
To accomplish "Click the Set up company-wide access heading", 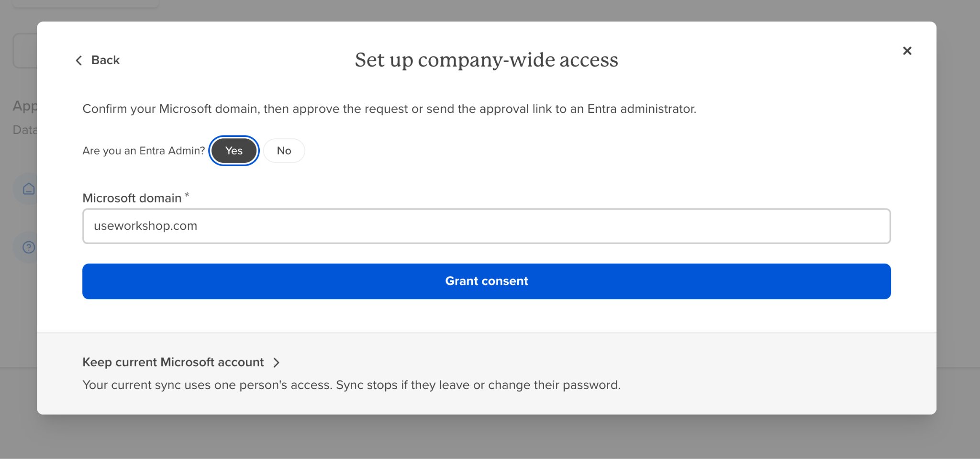I will pyautogui.click(x=486, y=60).
